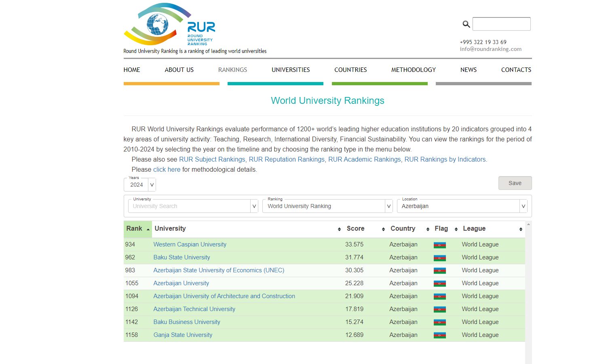
Task: Open Baku Business University link
Action: pyautogui.click(x=187, y=322)
